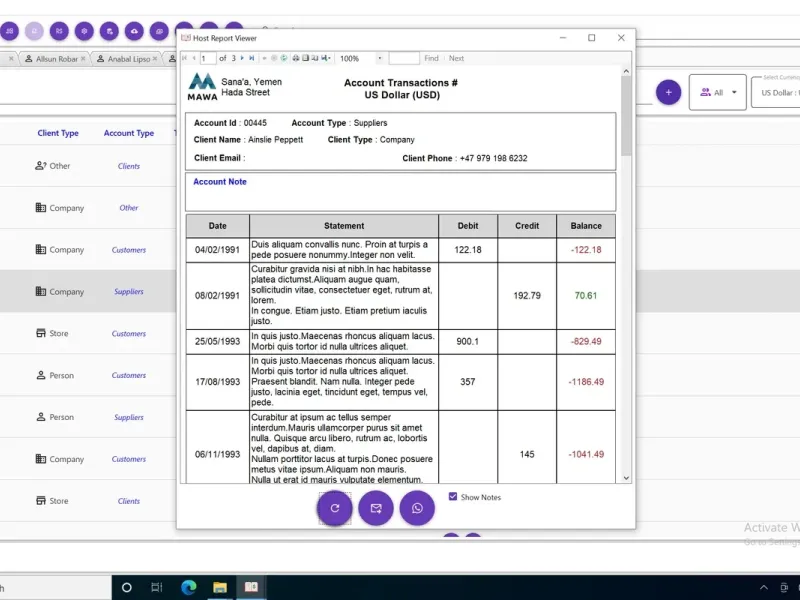Click the purple plus add button
Viewport: 800px width, 600px height.
[668, 92]
